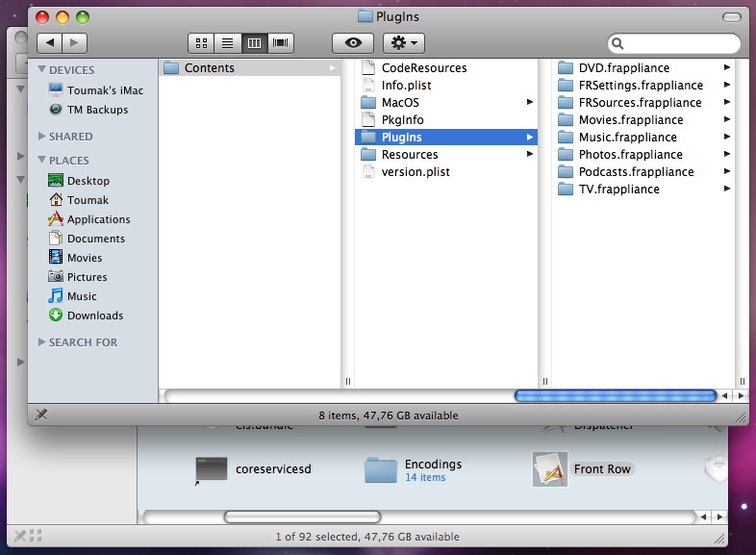756x555 pixels.
Task: Select the Contents folder
Action: (x=249, y=68)
